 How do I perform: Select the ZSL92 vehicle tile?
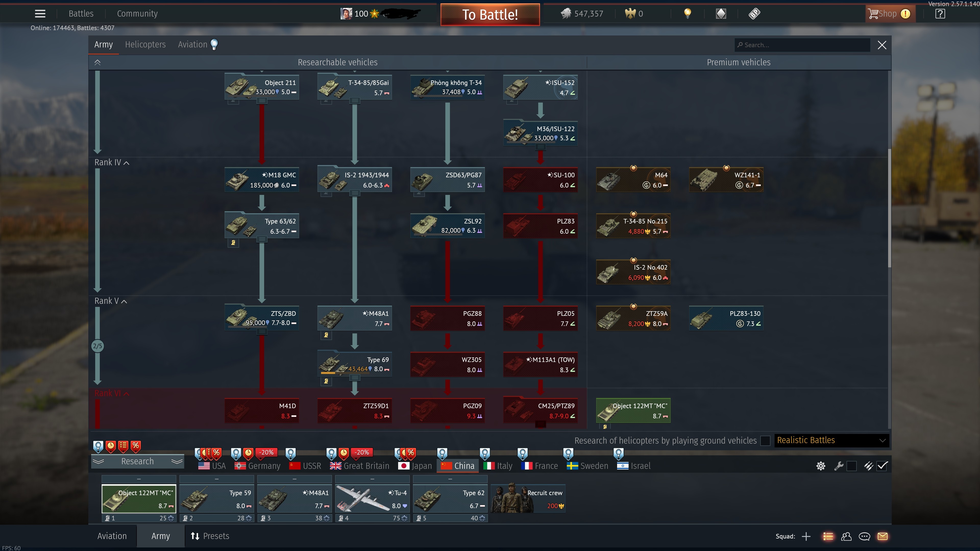tap(447, 226)
